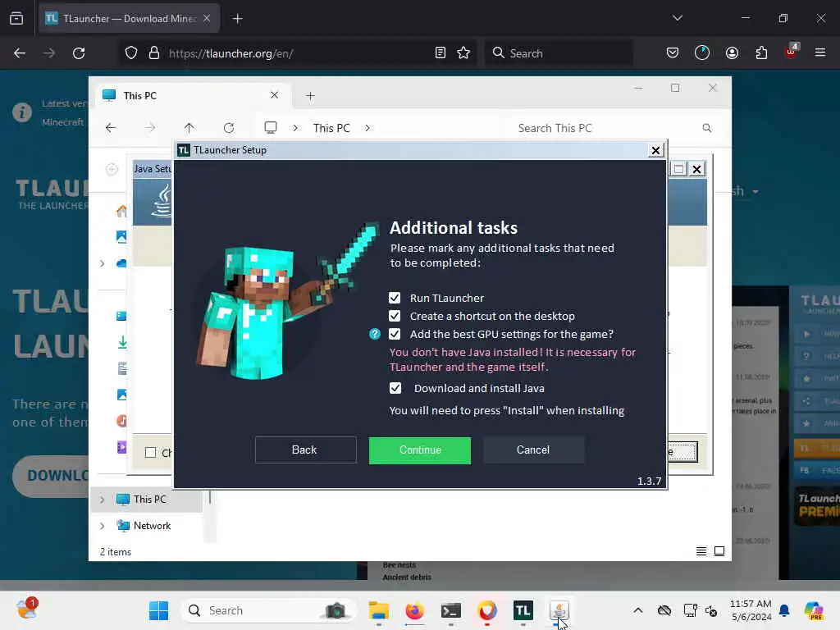Open Firefox list all tabs dropdown
This screenshot has height=630, width=840.
(677, 18)
